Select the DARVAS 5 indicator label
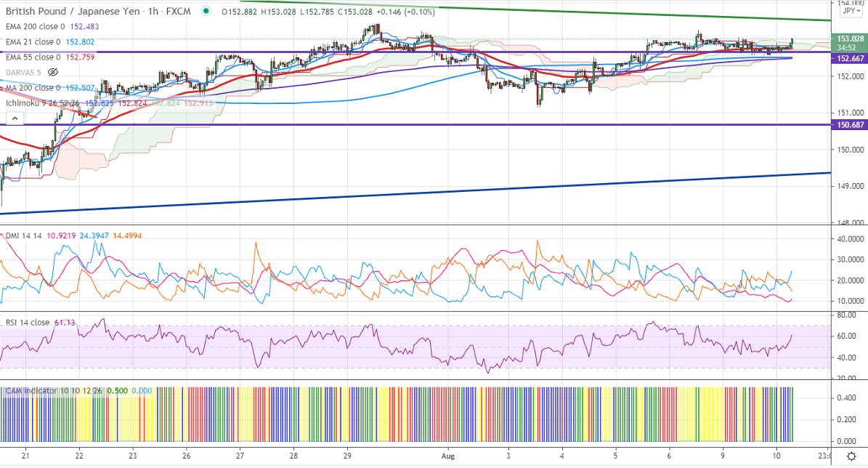This screenshot has width=868, height=468. (22, 73)
